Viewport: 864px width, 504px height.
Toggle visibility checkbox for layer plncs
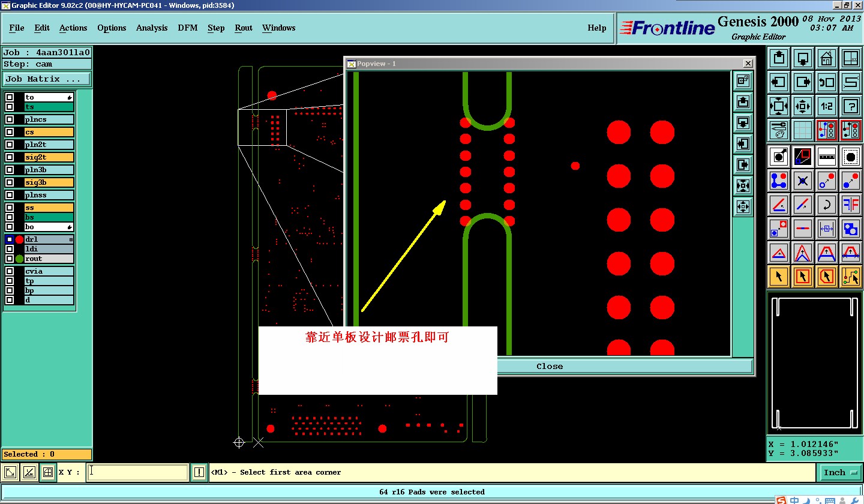10,119
